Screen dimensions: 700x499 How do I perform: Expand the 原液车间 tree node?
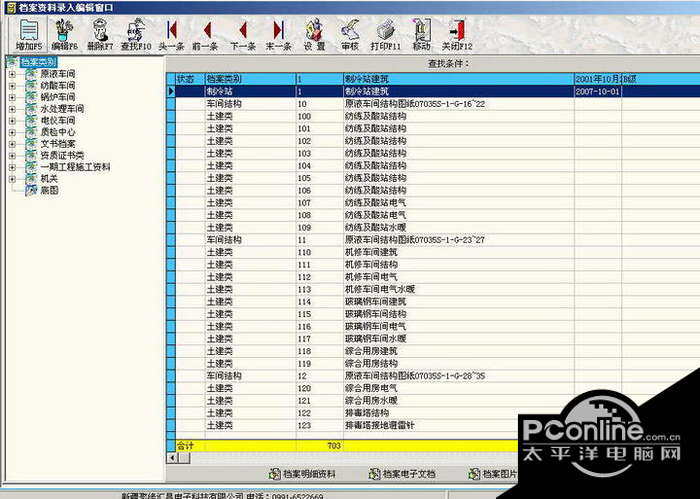click(12, 74)
